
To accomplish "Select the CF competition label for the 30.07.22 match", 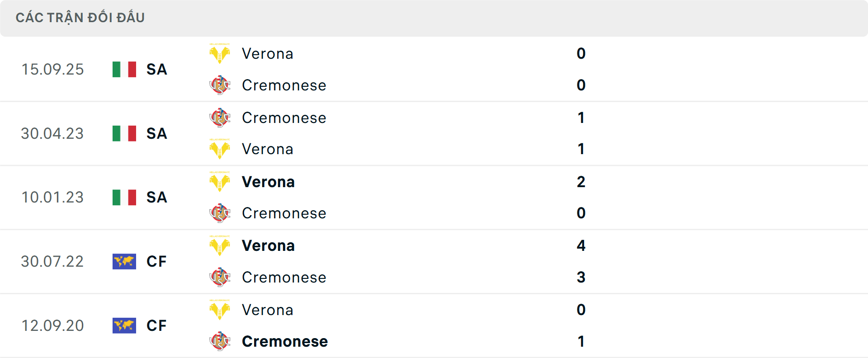I will click(x=156, y=261).
